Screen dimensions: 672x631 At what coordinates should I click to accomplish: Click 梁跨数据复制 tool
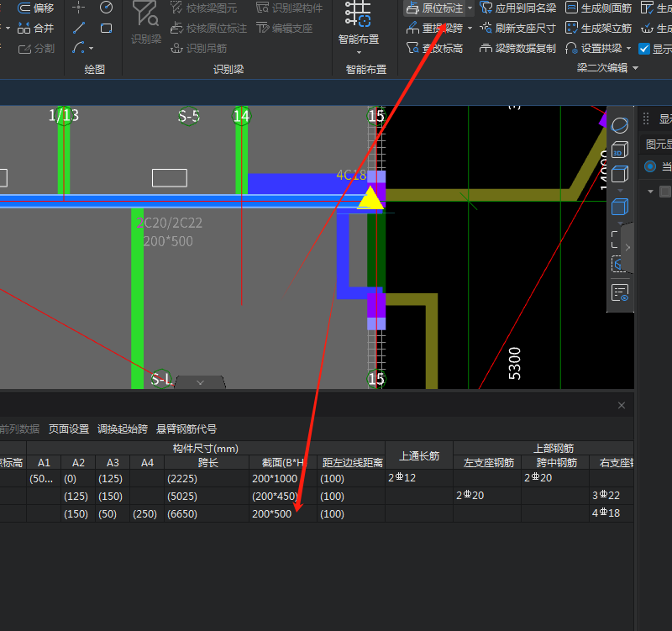[517, 49]
